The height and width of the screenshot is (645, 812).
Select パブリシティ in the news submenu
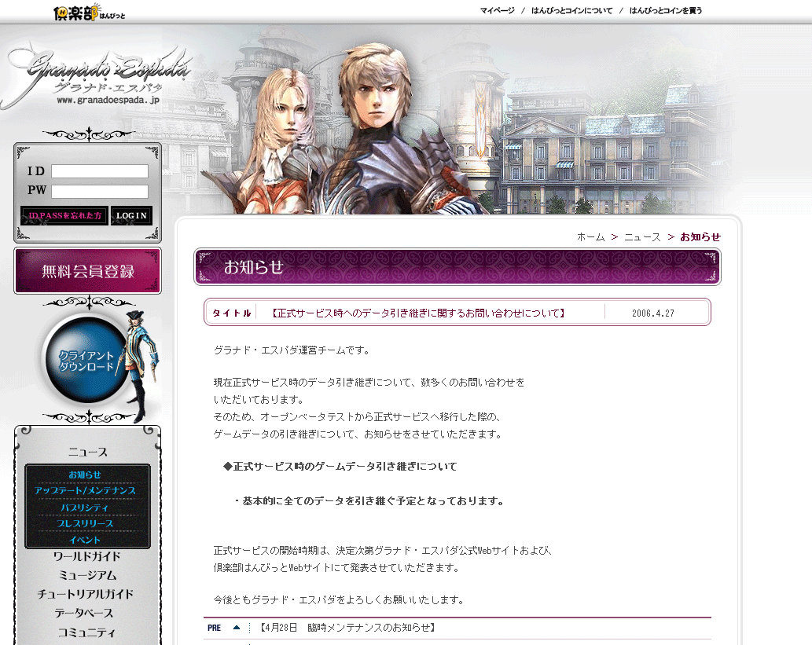click(x=85, y=508)
